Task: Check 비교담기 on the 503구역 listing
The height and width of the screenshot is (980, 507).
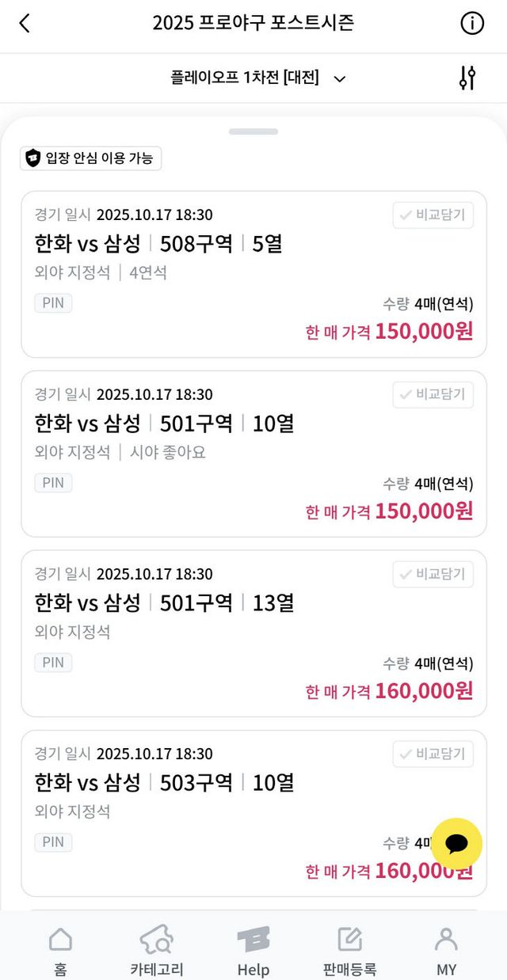Action: (432, 754)
